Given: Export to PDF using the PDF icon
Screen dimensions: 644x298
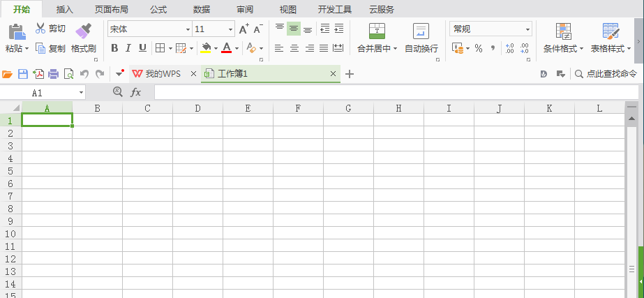Looking at the screenshot, I should click(38, 74).
